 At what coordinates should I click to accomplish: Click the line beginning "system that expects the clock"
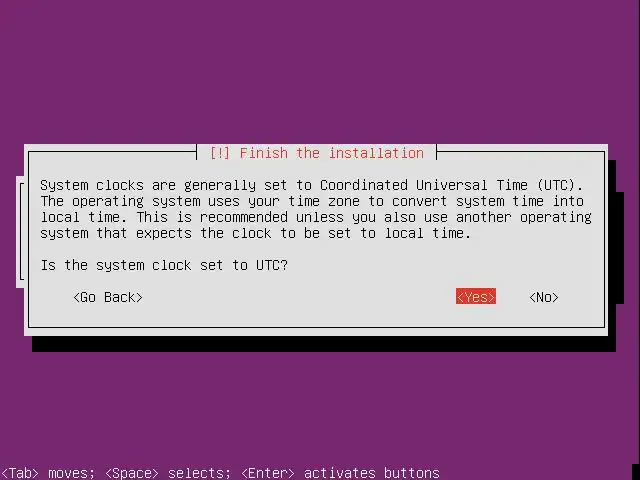(x=256, y=233)
